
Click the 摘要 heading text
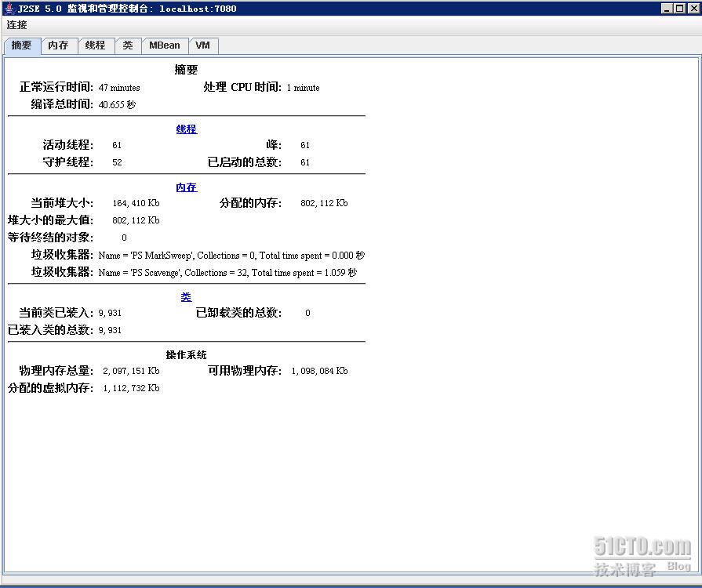(x=186, y=70)
